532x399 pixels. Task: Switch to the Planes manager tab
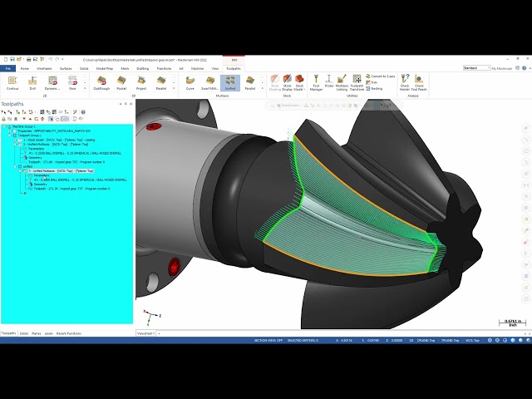pos(37,333)
